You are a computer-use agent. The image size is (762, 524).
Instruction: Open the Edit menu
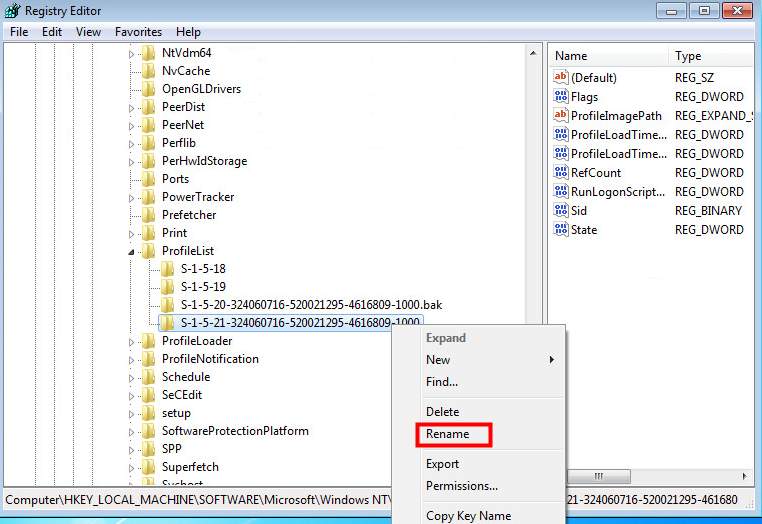pyautogui.click(x=52, y=32)
